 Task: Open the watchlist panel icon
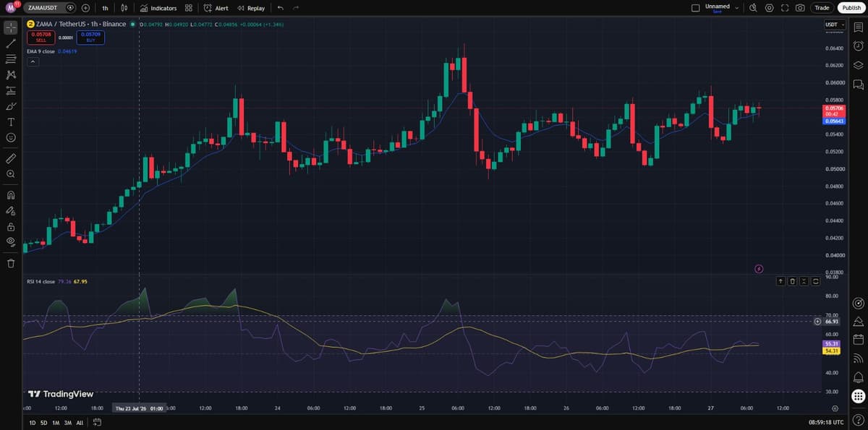(858, 28)
